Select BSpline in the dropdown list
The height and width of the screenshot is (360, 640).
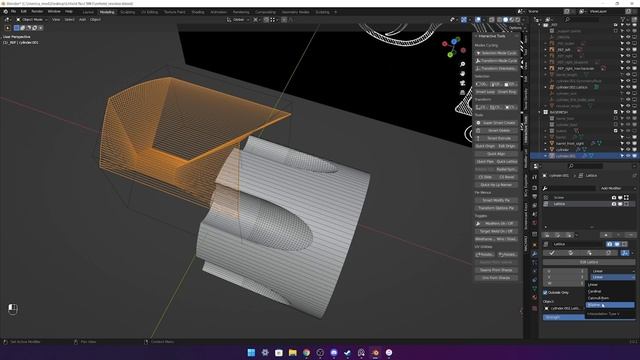[610, 305]
